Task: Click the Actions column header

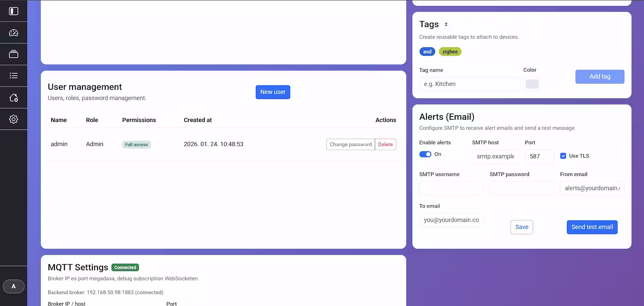Action: (386, 120)
